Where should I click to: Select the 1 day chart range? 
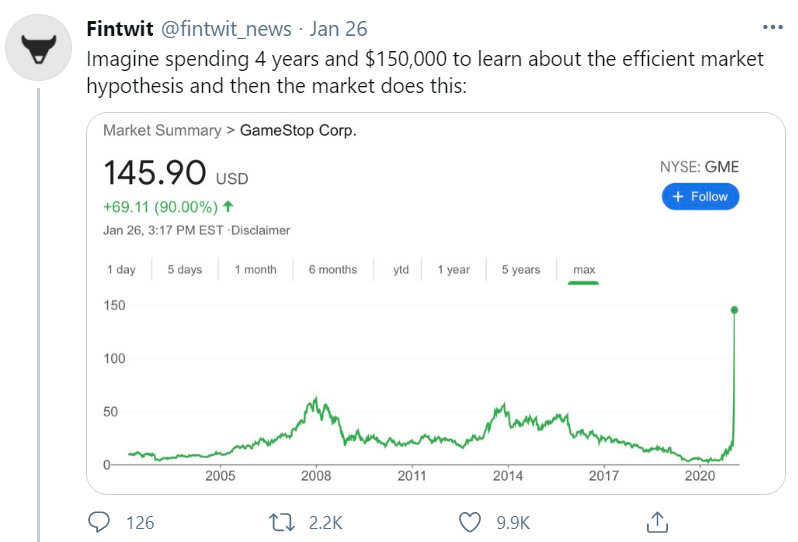[x=121, y=269]
